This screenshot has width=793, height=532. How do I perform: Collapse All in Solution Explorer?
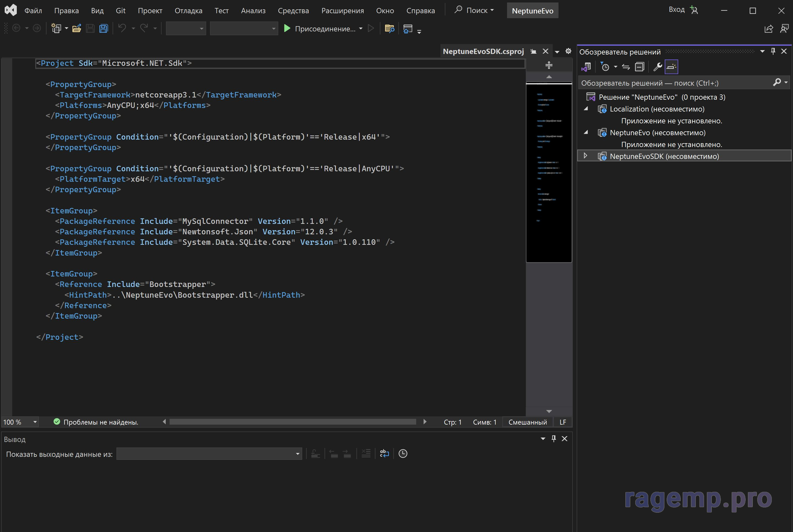[x=639, y=67]
